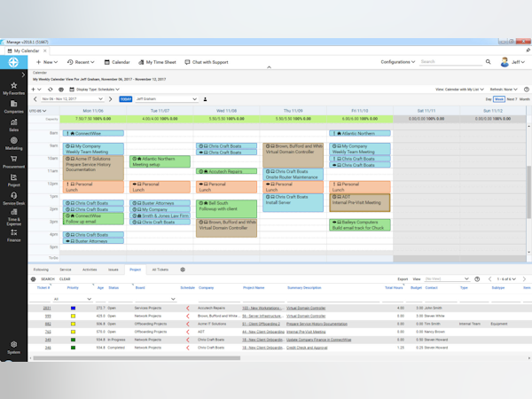Open My Favorites in sidebar
The image size is (532, 399).
pos(13,89)
